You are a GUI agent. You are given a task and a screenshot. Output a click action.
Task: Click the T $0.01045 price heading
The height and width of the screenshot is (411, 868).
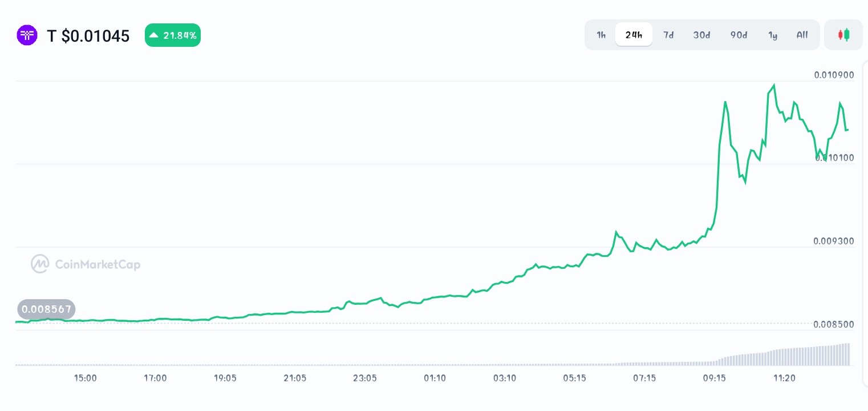tap(88, 36)
